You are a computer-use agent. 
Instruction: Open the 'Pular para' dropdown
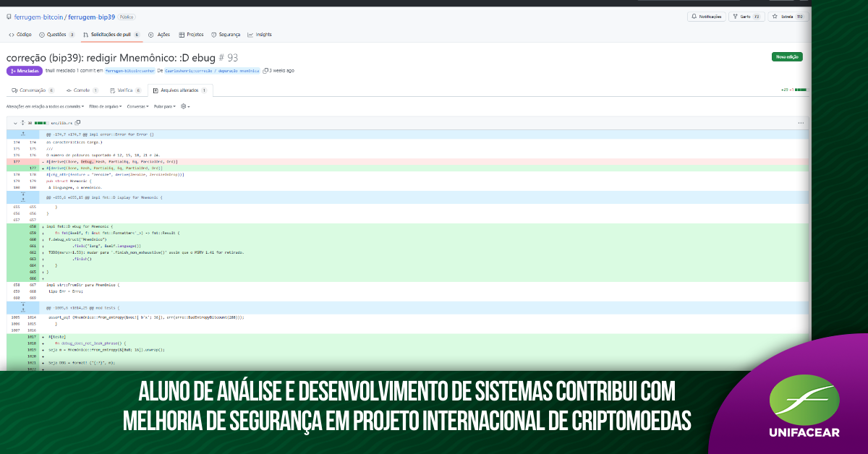click(165, 106)
